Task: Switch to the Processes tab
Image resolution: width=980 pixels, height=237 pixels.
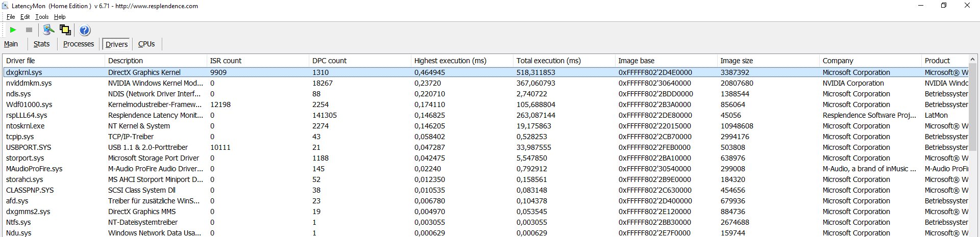Action: click(79, 44)
